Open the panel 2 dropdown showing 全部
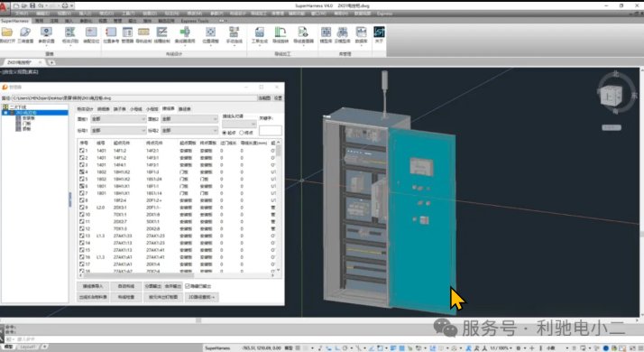Screen dimensions: 644x352 click(x=189, y=119)
